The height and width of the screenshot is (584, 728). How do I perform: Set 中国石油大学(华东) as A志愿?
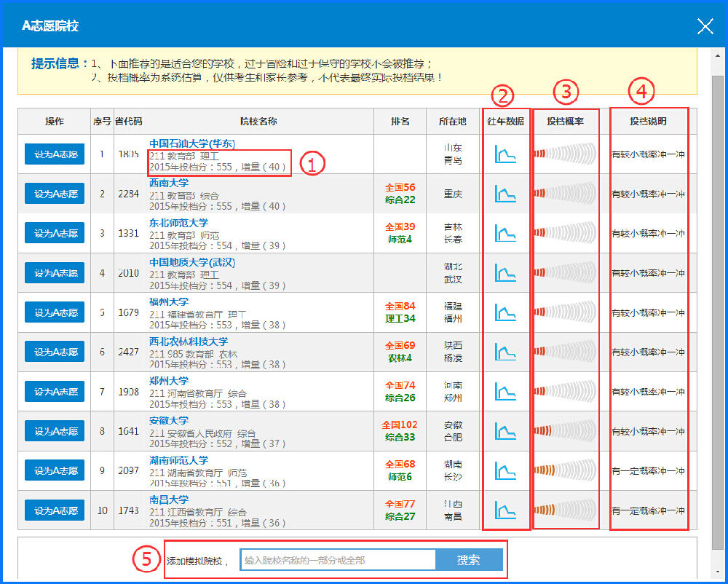(x=55, y=154)
